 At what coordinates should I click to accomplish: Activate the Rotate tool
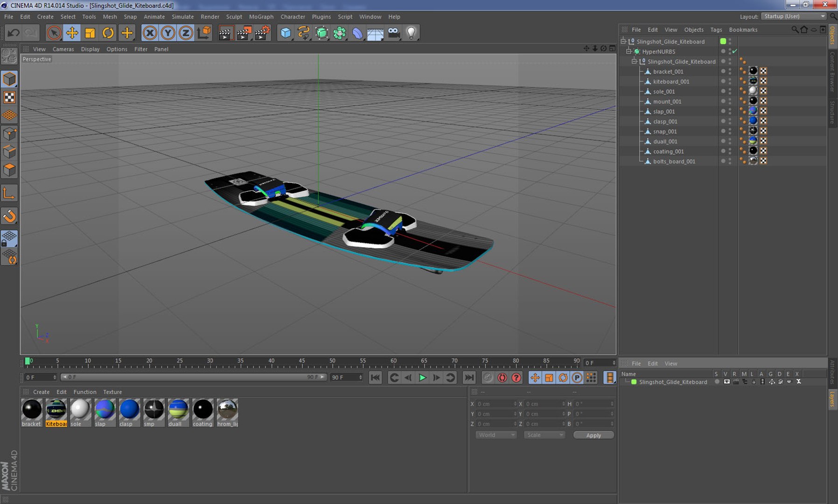tap(108, 33)
